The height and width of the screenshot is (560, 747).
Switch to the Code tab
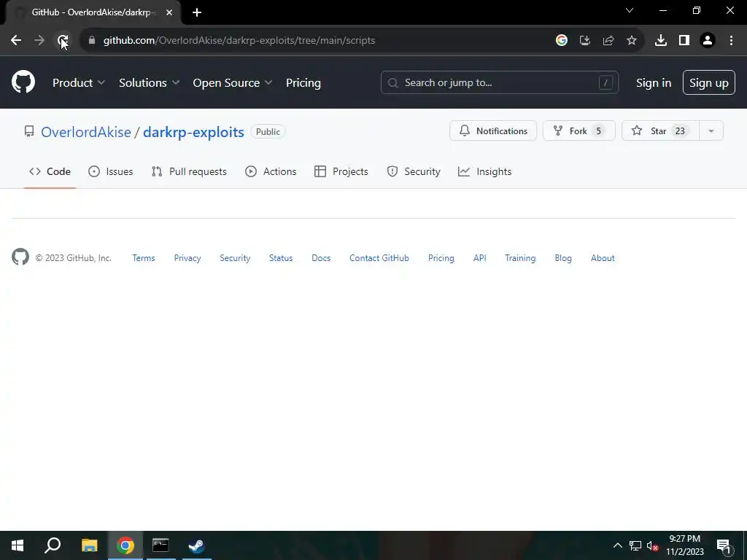coord(50,171)
